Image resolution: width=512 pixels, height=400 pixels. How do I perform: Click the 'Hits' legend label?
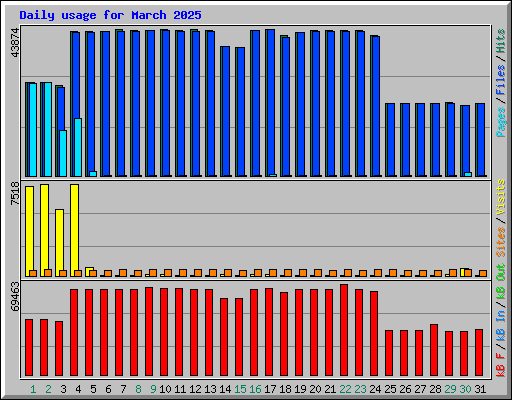(500, 41)
